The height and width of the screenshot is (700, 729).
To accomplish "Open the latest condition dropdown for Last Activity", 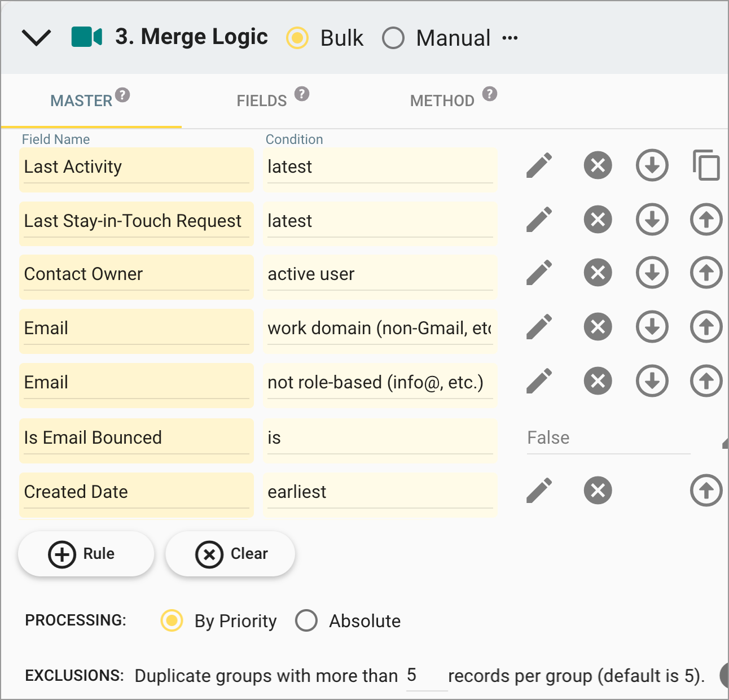I will pos(379,167).
